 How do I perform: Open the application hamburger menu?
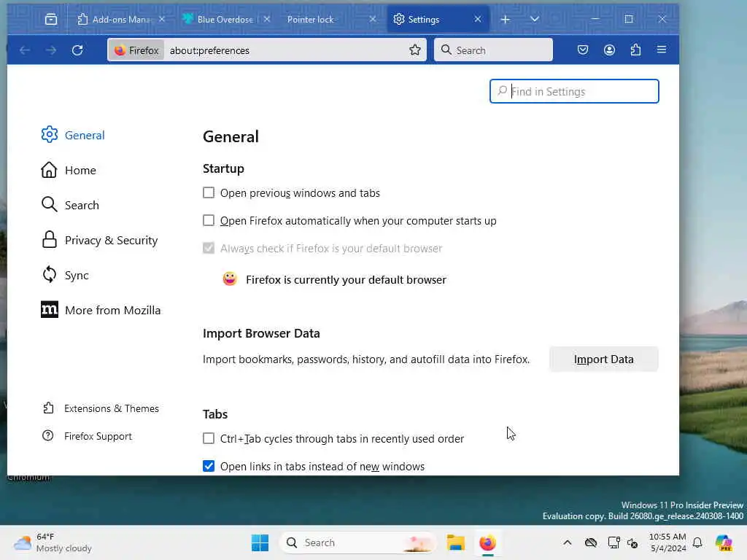click(x=662, y=50)
